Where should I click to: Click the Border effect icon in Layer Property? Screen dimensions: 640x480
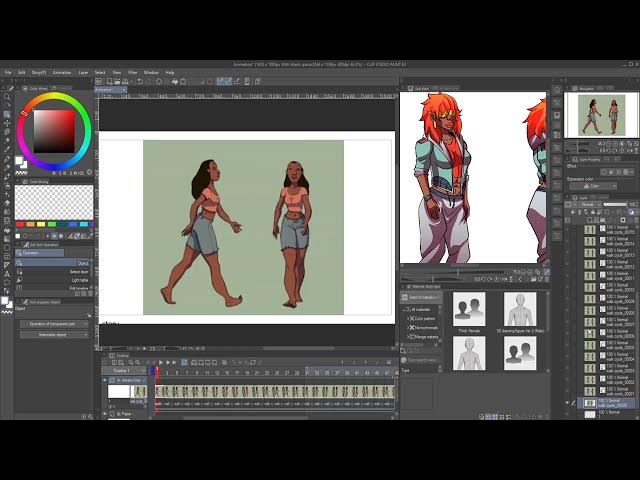(x=605, y=172)
